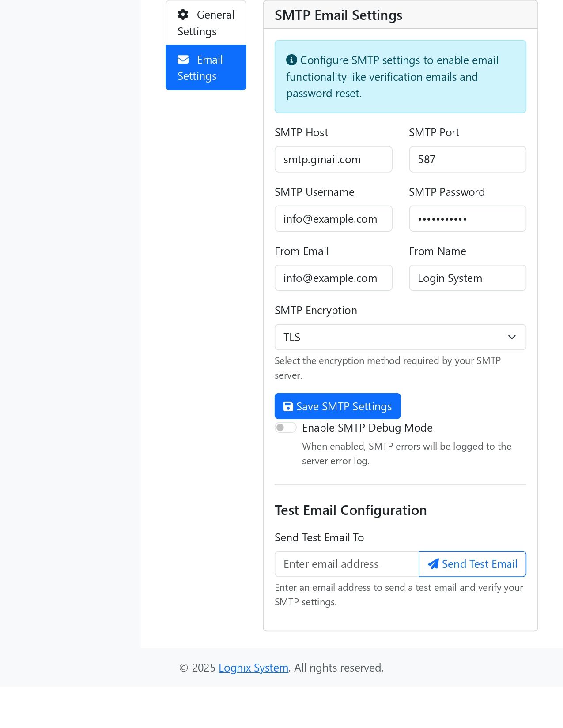Viewport: 563px width, 728px height.
Task: Click the floppy disk save icon
Action: tap(288, 406)
